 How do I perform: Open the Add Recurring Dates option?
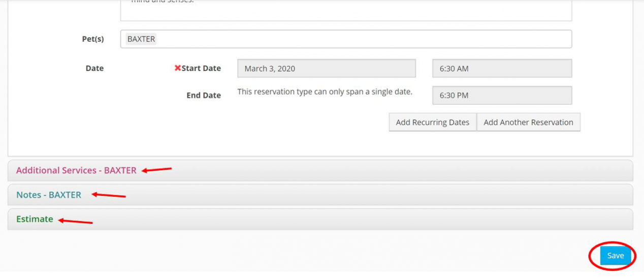point(433,122)
